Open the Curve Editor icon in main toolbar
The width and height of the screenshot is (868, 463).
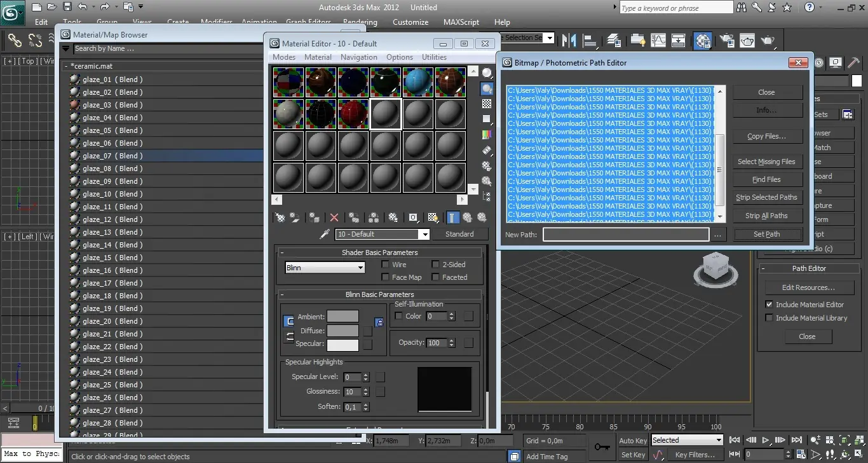tap(658, 41)
